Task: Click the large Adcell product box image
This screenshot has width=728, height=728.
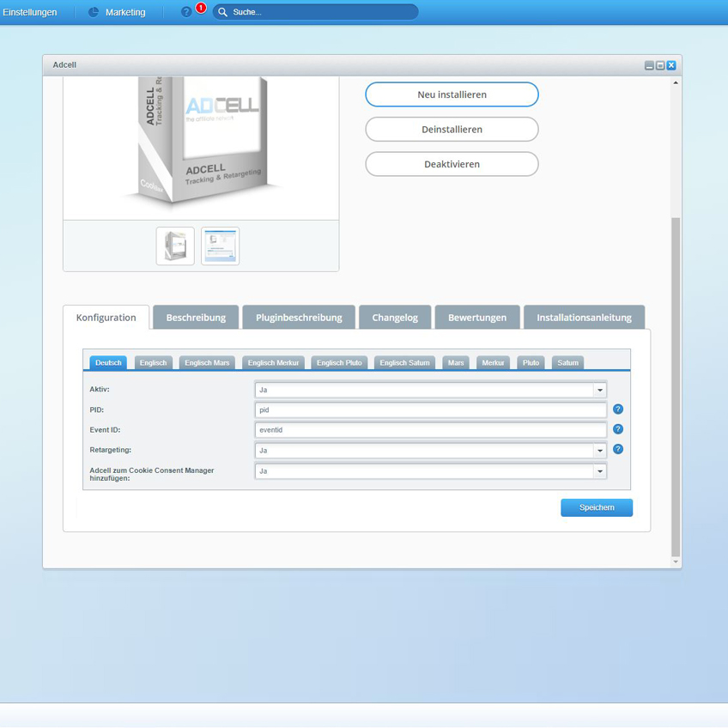Action: pos(201,140)
